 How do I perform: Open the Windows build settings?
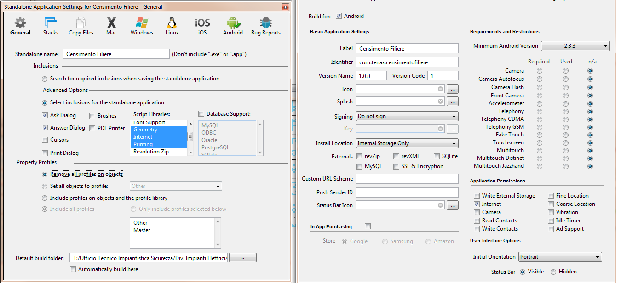[x=142, y=26]
